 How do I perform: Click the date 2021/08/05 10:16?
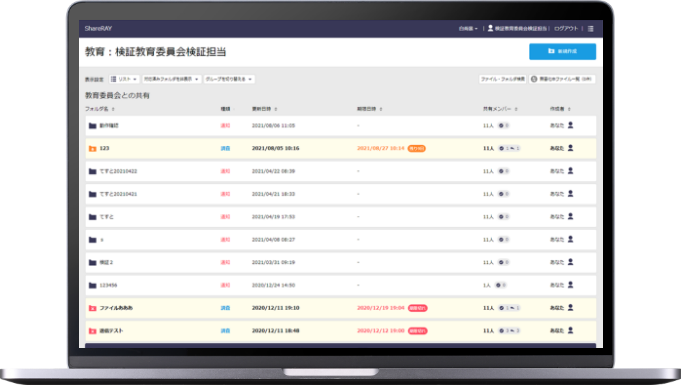275,148
